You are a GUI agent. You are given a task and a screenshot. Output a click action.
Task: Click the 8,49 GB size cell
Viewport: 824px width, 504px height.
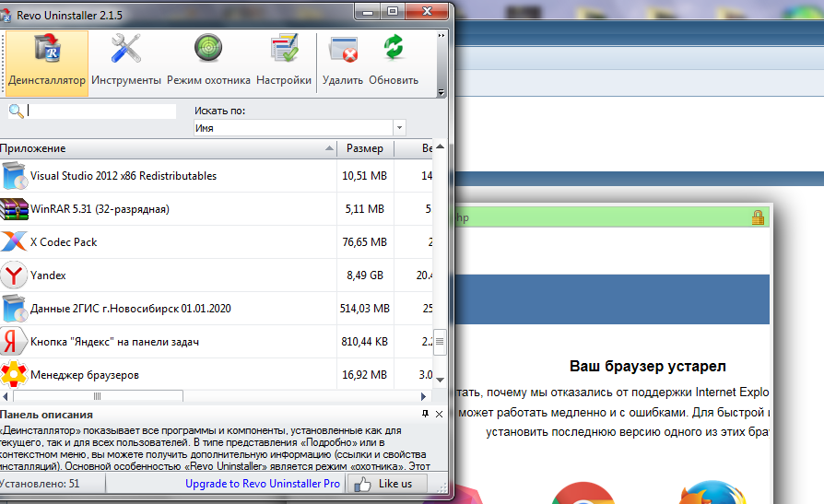click(365, 275)
